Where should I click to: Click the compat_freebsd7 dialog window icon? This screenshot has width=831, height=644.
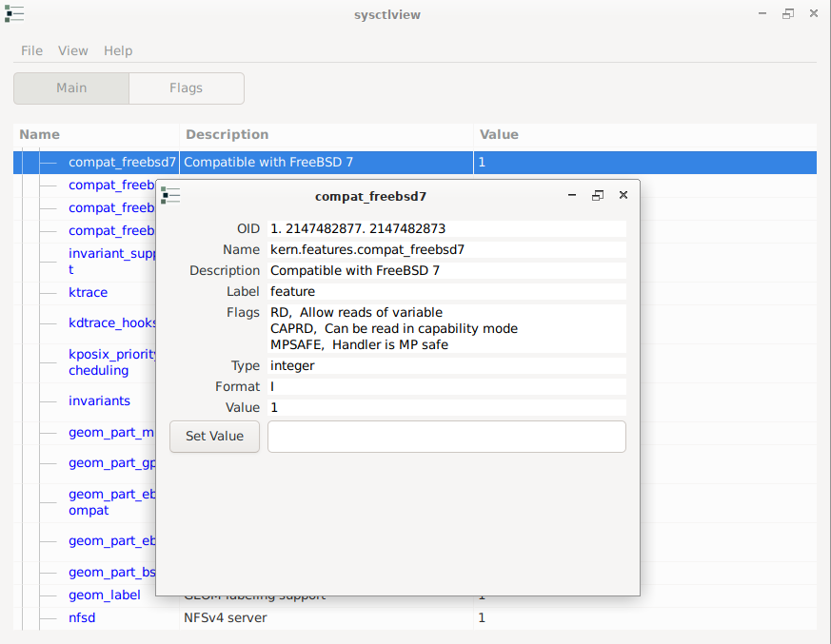coord(170,195)
